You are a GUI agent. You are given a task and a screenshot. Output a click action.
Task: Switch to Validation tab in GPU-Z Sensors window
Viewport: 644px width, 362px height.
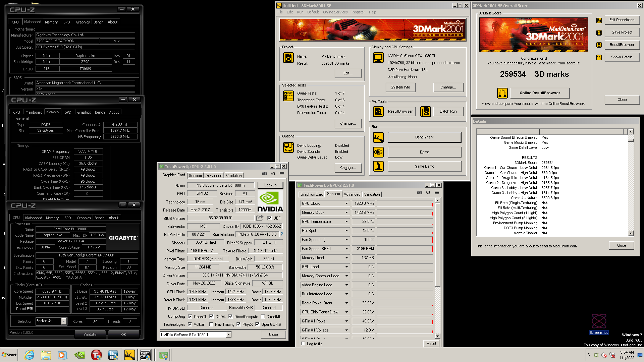coord(372,194)
